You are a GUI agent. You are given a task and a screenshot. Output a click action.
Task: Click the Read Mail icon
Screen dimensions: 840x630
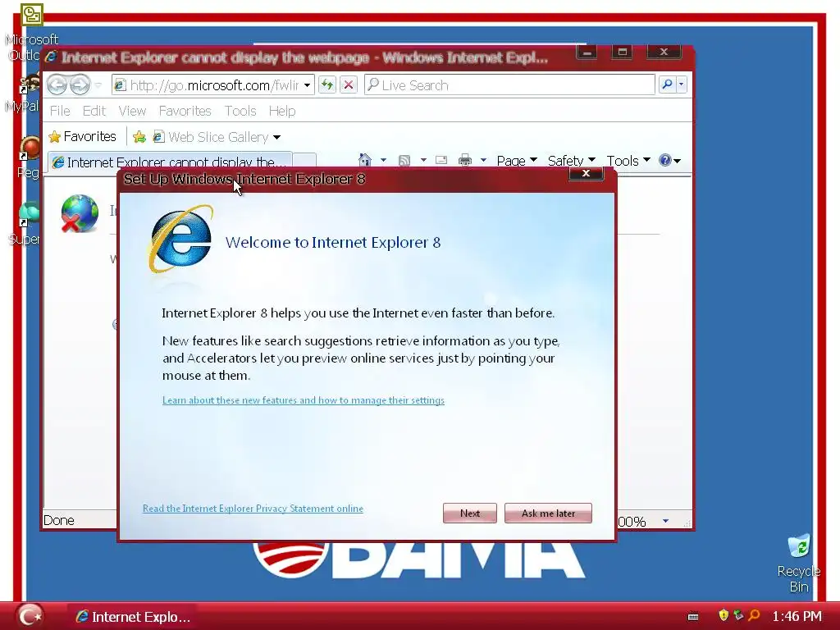(441, 160)
